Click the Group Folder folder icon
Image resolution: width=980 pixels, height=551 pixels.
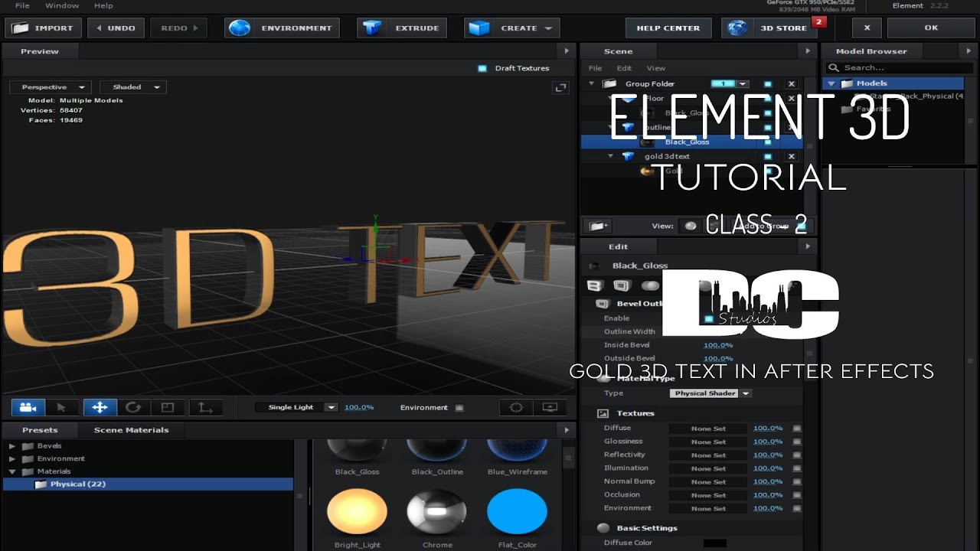(609, 84)
